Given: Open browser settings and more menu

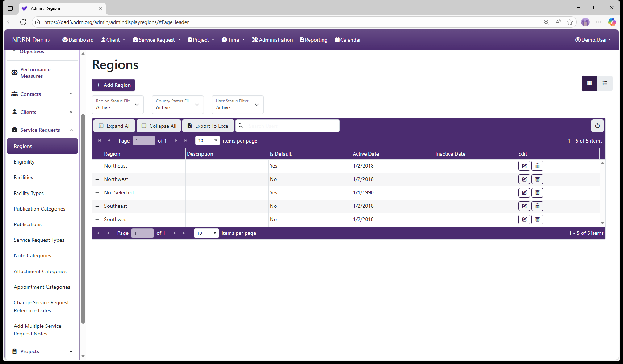Looking at the screenshot, I should [598, 22].
